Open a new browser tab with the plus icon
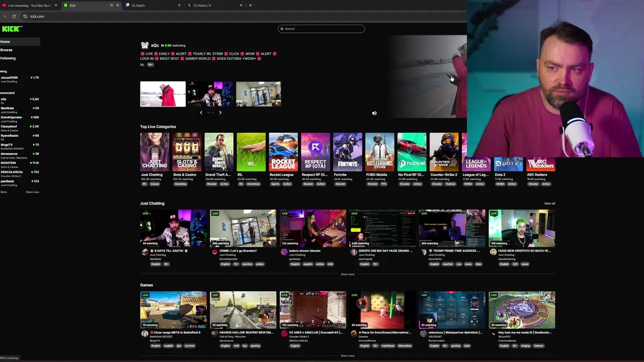The image size is (644, 362). 250,5
